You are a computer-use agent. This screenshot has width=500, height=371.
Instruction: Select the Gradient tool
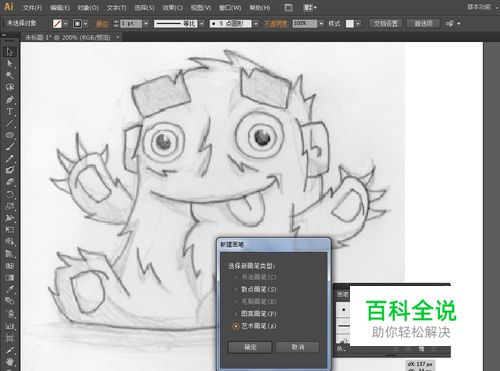pos(10,277)
